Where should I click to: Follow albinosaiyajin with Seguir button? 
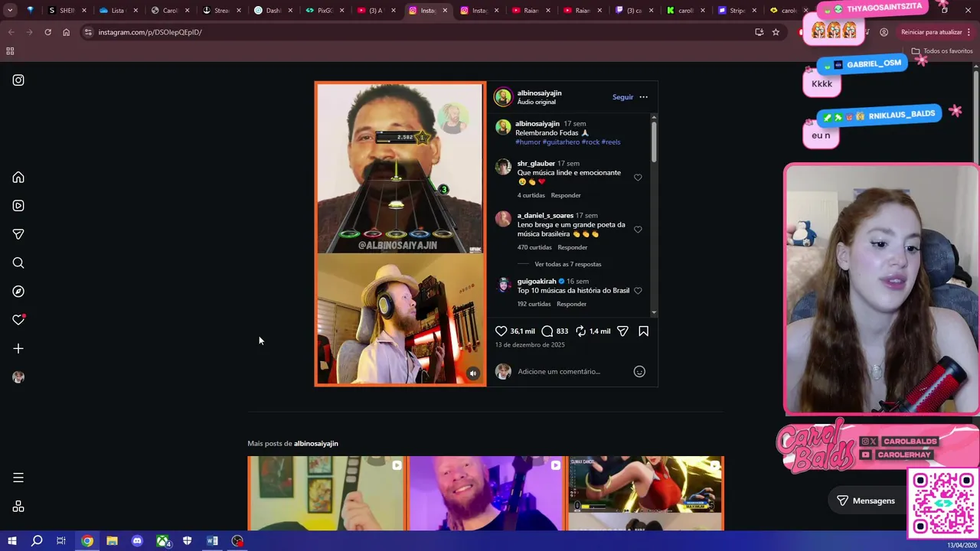[622, 97]
